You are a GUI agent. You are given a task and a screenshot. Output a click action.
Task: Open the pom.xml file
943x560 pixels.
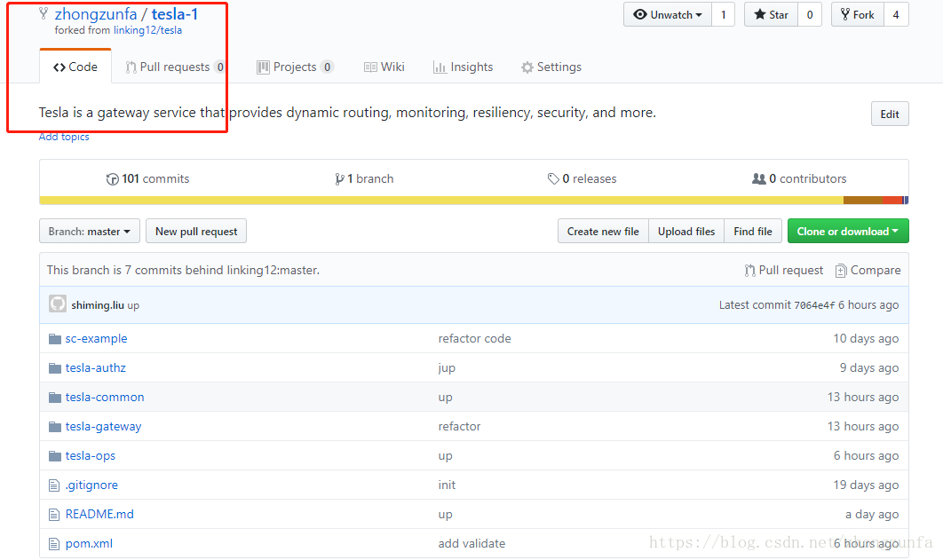(89, 544)
